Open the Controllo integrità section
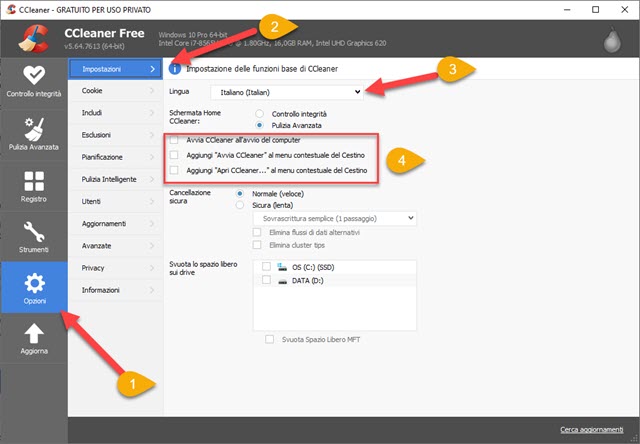 point(34,82)
